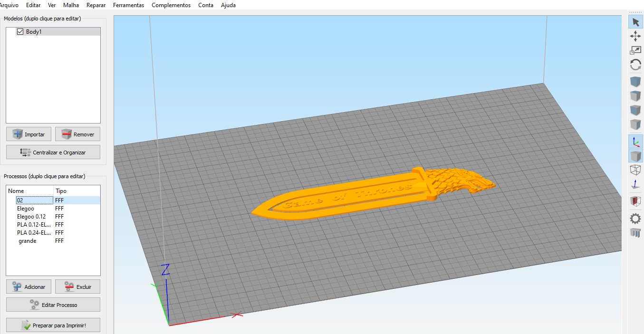Enable solid model rendering icon
Screen dimensions: 644x334
coord(635,156)
